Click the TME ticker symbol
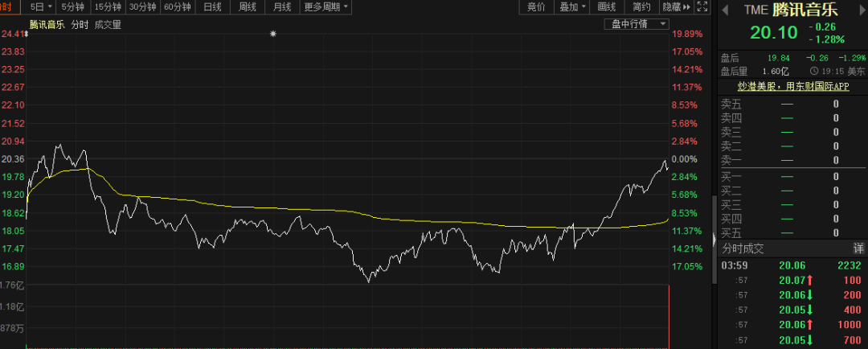Screen dimensions: 868x349 pyautogui.click(x=755, y=10)
